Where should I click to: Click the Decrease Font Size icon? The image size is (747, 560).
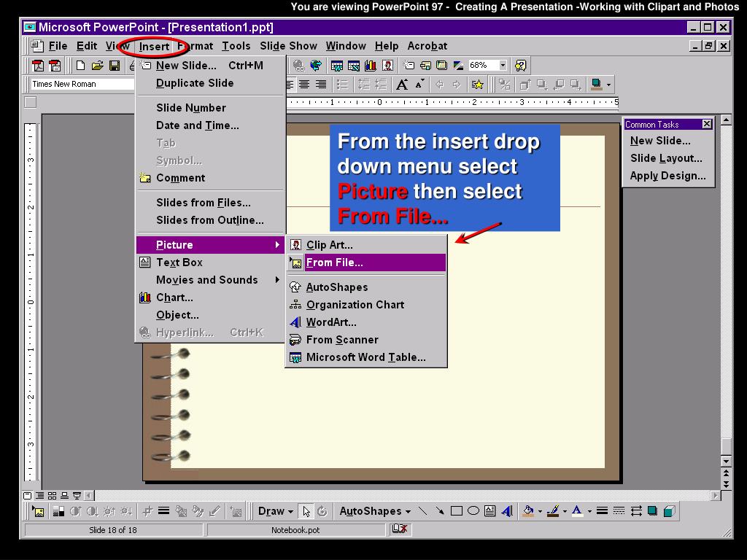[x=419, y=85]
